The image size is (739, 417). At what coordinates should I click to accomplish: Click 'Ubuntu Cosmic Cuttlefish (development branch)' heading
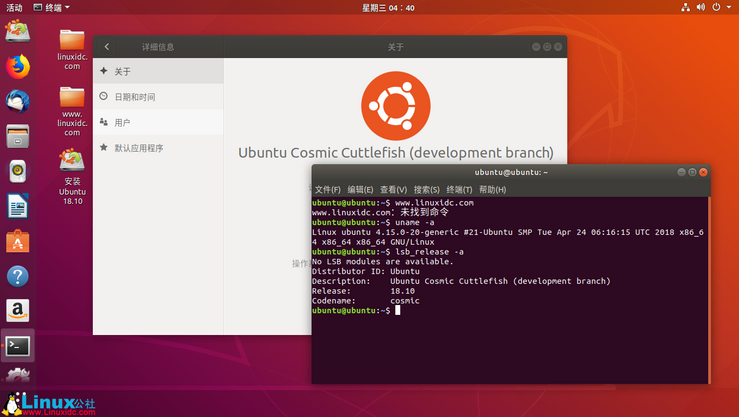click(x=396, y=153)
